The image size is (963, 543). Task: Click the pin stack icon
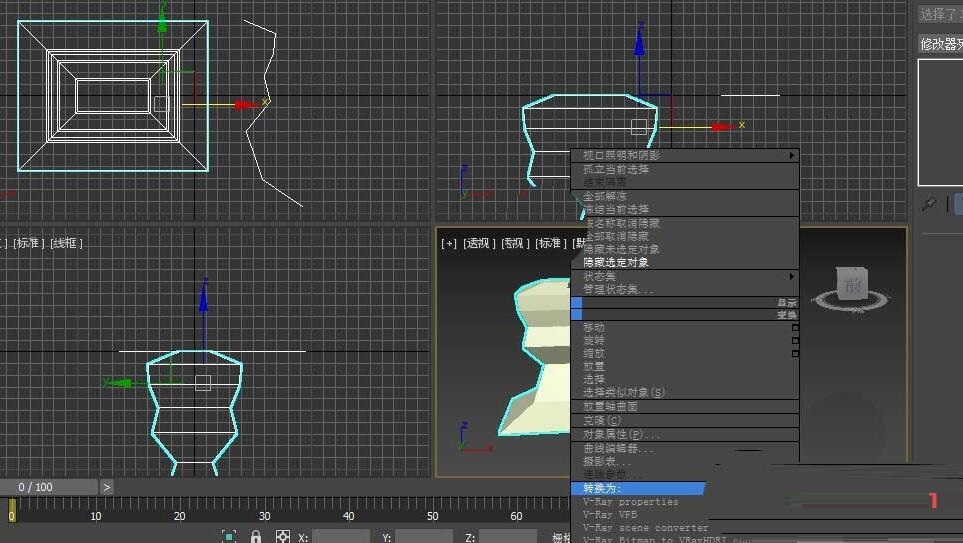tap(929, 204)
